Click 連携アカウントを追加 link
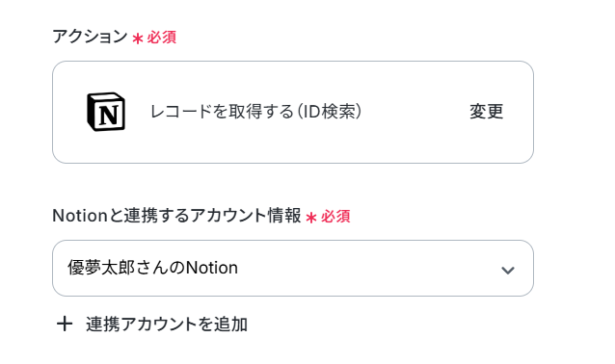Image resolution: width=615 pixels, height=364 pixels. [167, 325]
